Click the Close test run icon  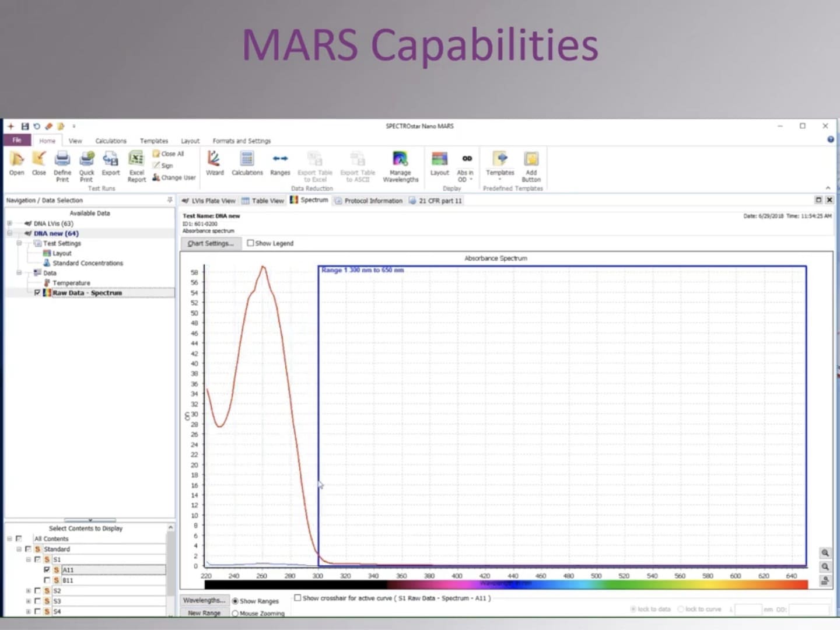[x=39, y=163]
